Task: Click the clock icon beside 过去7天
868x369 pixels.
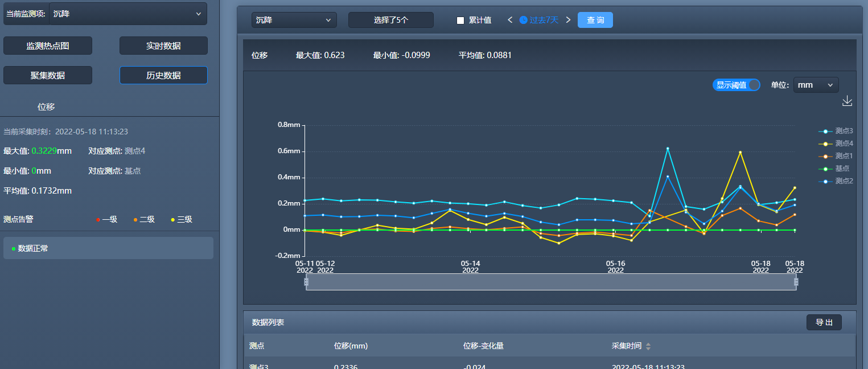Action: [524, 20]
